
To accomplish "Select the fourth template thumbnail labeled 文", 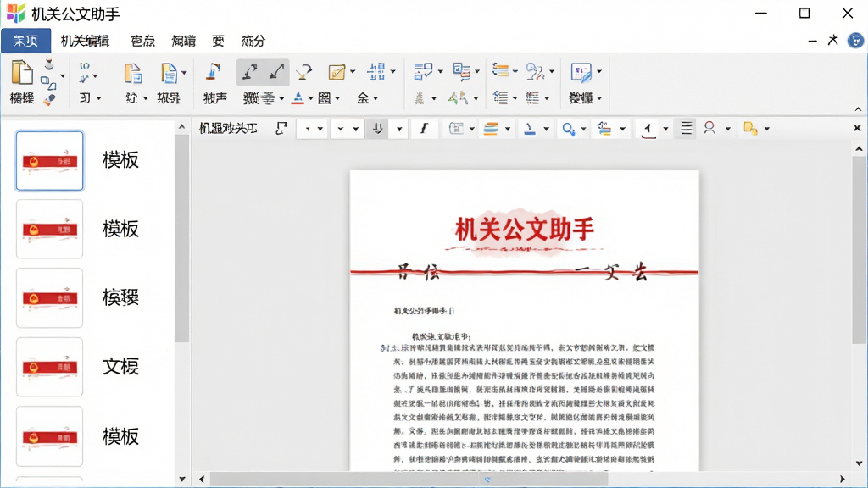I will 50,367.
